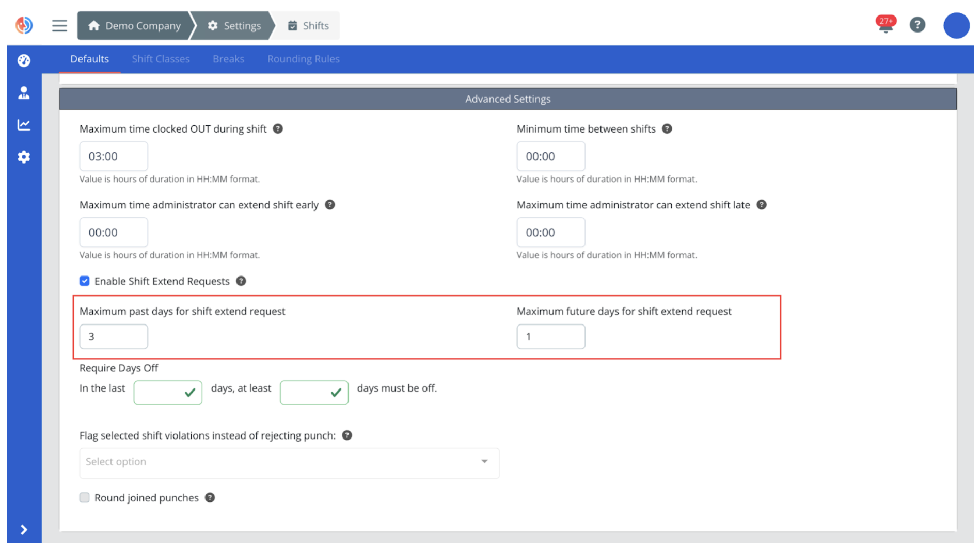Open help for Enable Shift Extend Requests
This screenshot has height=552, width=980.
point(240,281)
